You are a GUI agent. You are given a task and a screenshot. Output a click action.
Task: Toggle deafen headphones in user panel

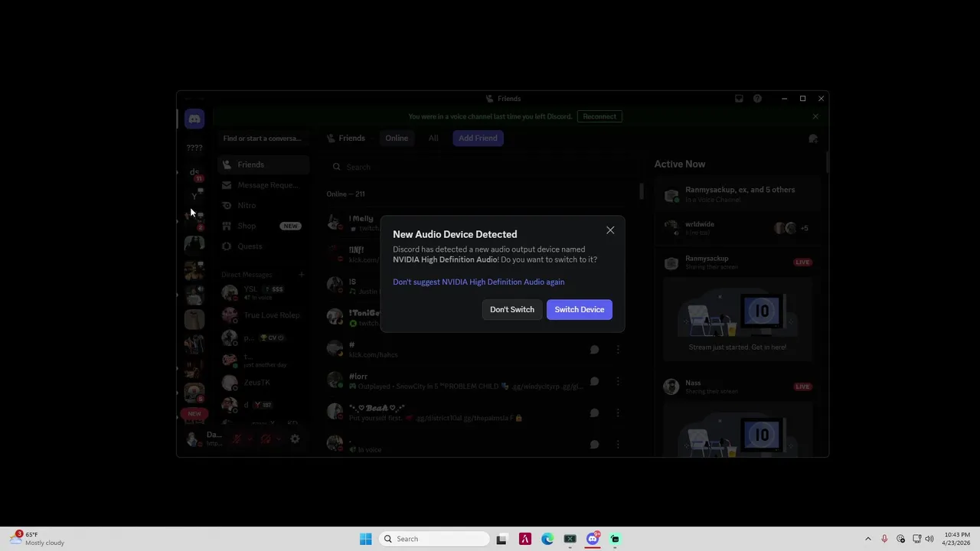[x=266, y=439]
